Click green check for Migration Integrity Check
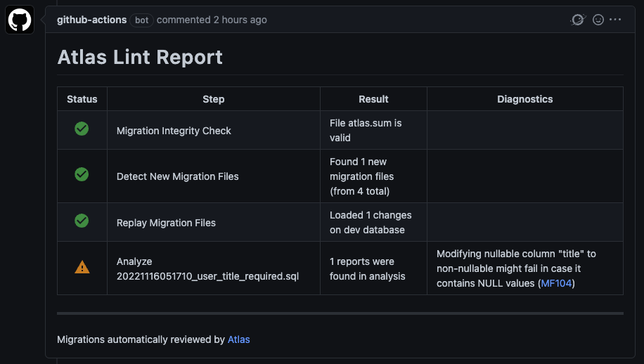This screenshot has height=364, width=644. [x=82, y=129]
